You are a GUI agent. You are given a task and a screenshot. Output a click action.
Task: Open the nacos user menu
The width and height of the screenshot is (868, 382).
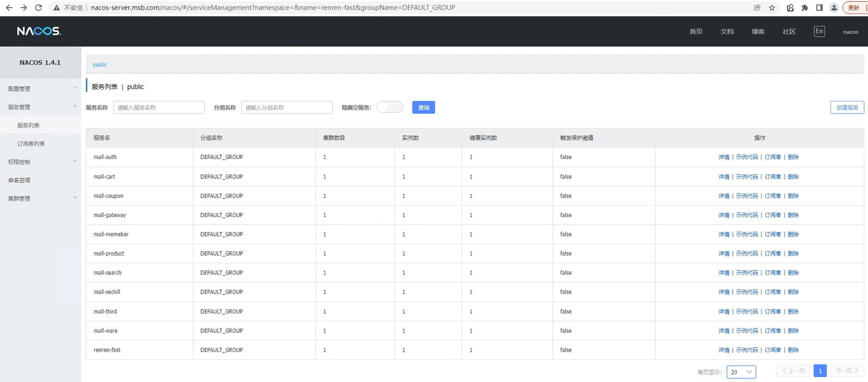pos(851,32)
